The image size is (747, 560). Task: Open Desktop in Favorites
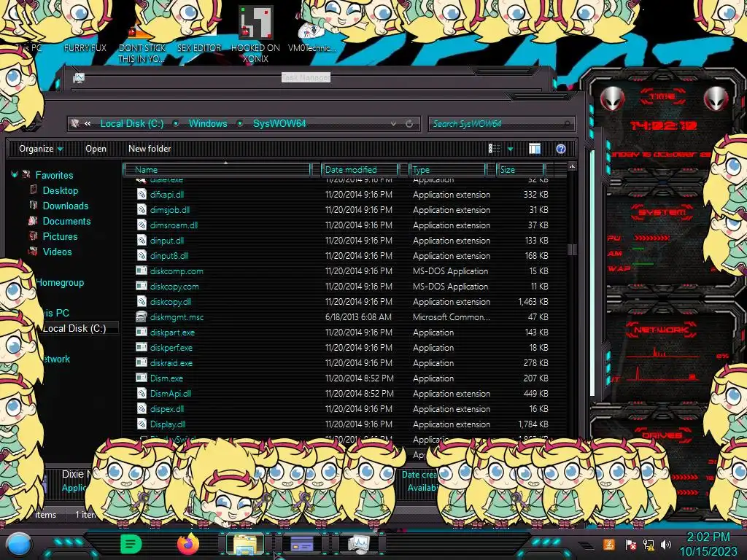[61, 190]
